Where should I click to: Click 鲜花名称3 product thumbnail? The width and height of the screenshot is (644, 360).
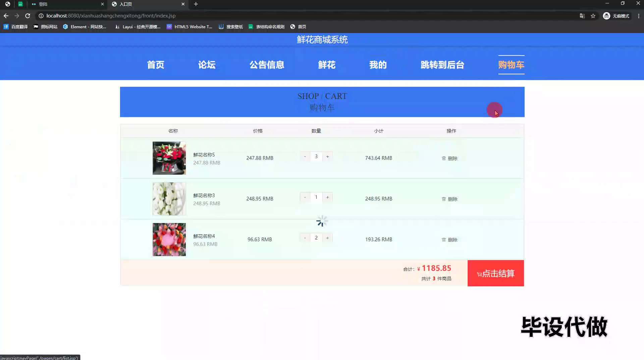click(x=169, y=199)
